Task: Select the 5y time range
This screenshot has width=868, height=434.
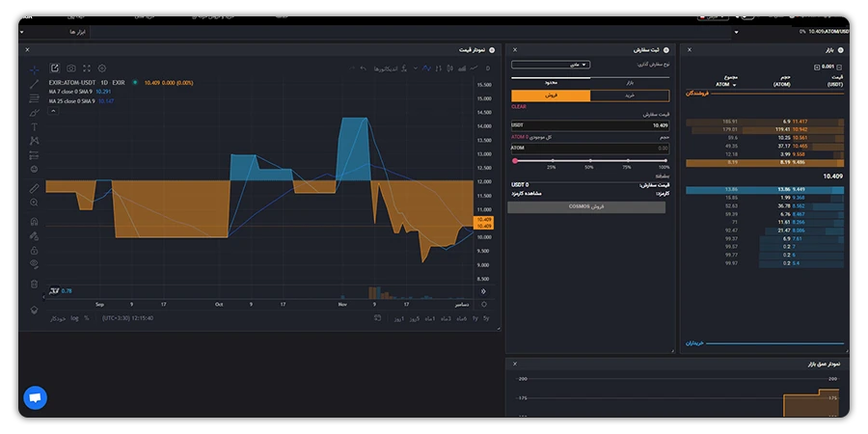Action: pyautogui.click(x=486, y=318)
